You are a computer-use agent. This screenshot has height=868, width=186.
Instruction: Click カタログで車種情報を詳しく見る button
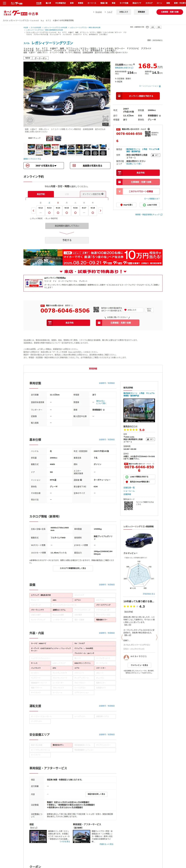coord(73,568)
